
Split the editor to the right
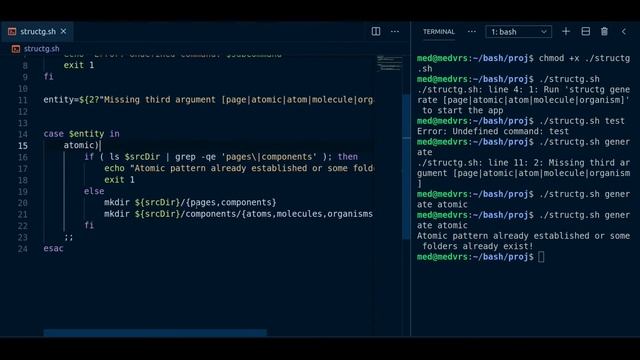pos(376,31)
